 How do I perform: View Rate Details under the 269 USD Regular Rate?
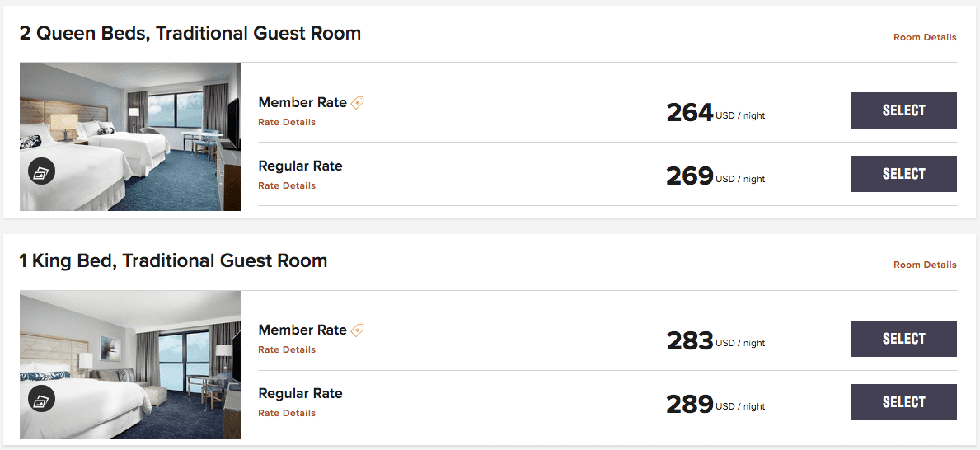tap(287, 185)
